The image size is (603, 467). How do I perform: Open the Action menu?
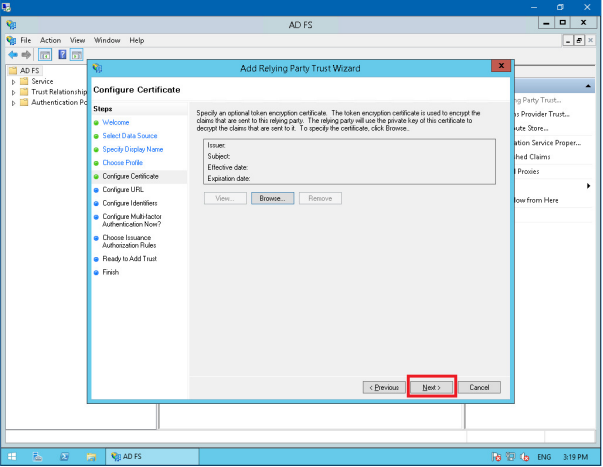tap(50, 40)
